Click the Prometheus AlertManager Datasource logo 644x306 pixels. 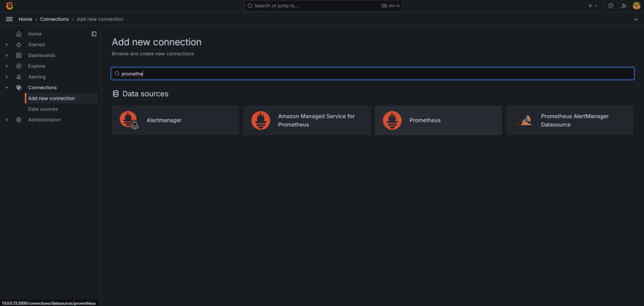[524, 120]
